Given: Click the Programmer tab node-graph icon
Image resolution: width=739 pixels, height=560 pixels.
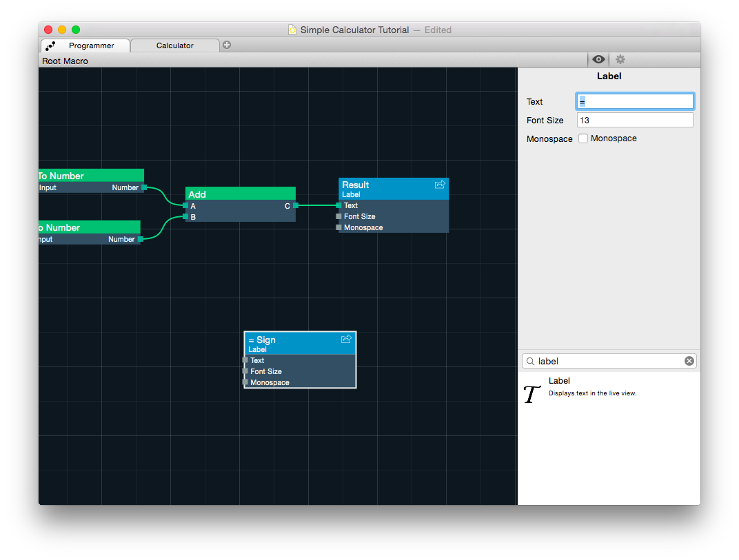Looking at the screenshot, I should tap(50, 45).
